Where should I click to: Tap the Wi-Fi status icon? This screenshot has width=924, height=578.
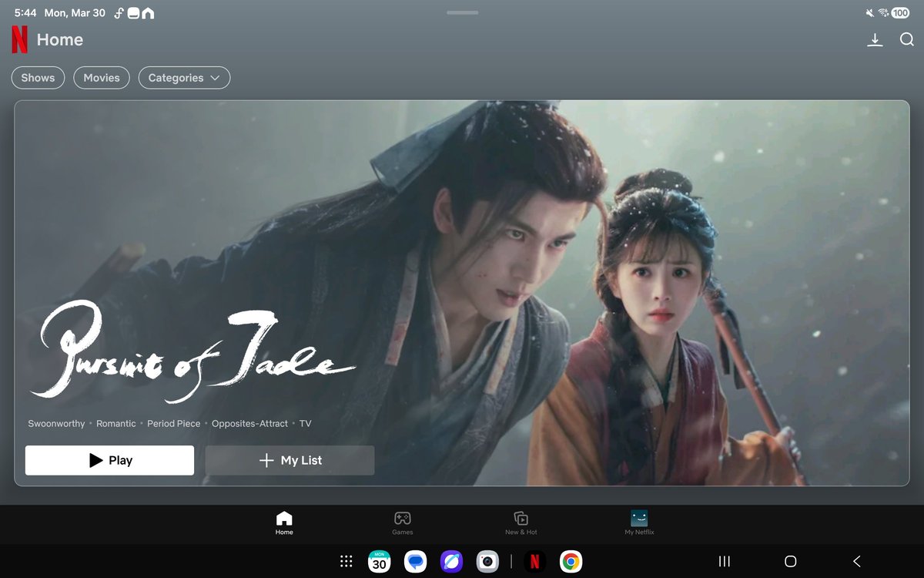click(x=882, y=13)
